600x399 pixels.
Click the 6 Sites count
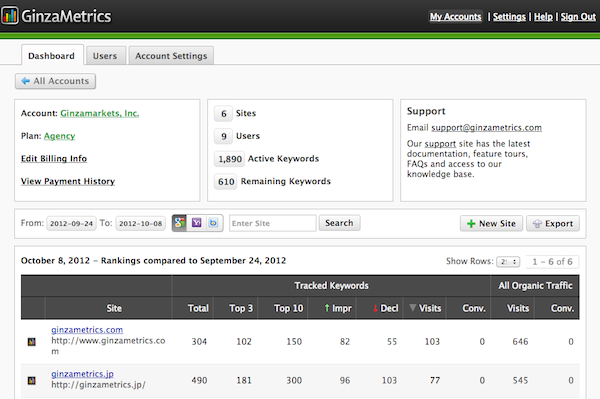(223, 114)
